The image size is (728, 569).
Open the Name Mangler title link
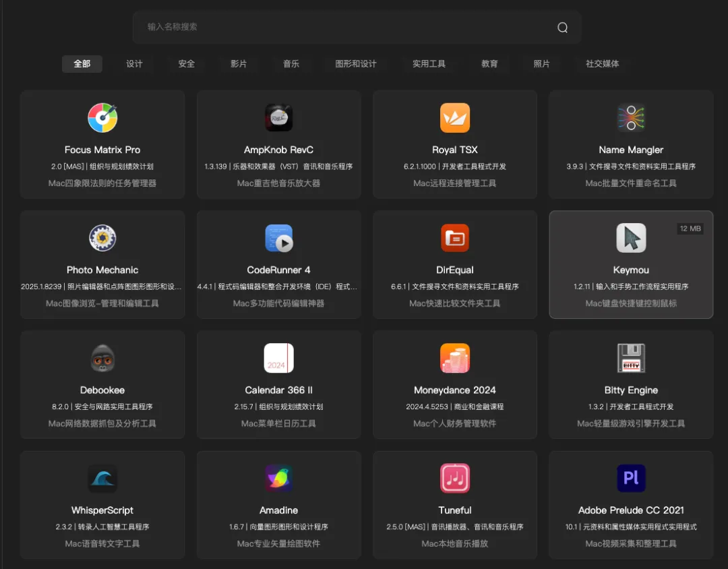pyautogui.click(x=631, y=150)
